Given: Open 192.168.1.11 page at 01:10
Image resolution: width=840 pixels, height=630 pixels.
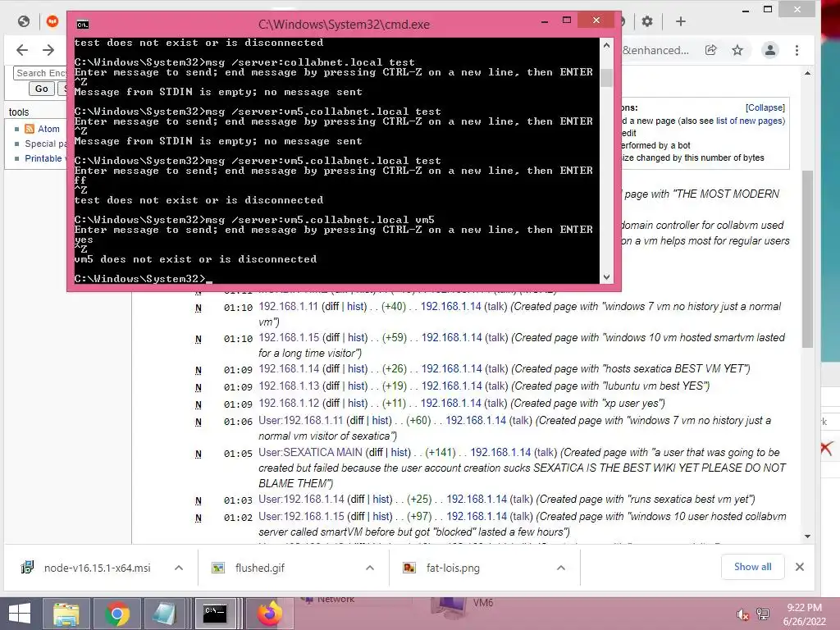Looking at the screenshot, I should point(288,307).
